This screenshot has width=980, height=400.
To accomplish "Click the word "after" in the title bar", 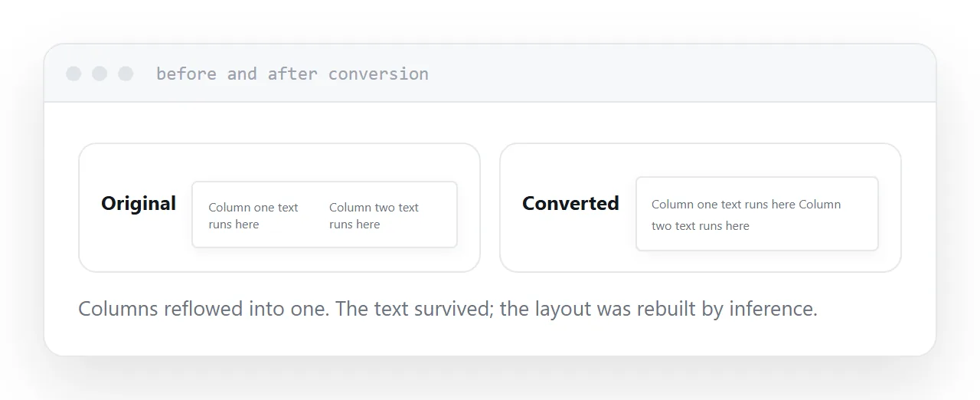I will pos(292,74).
